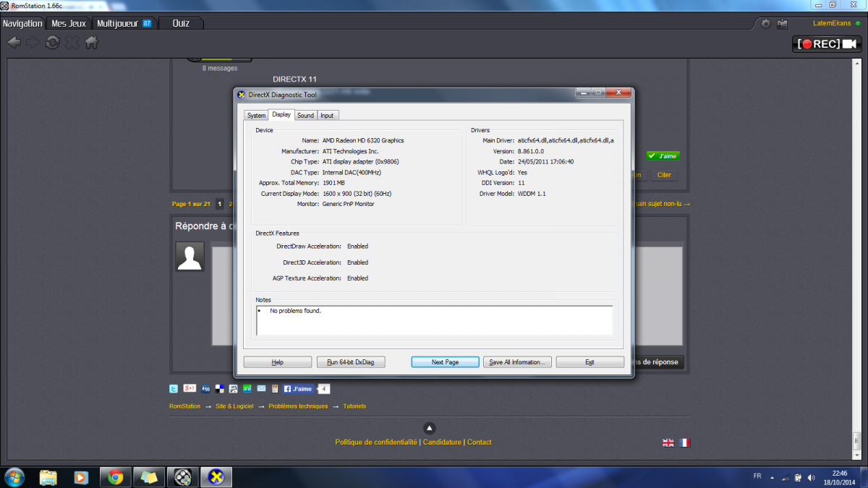Share the topic on Digg
The width and height of the screenshot is (868, 488).
click(206, 389)
